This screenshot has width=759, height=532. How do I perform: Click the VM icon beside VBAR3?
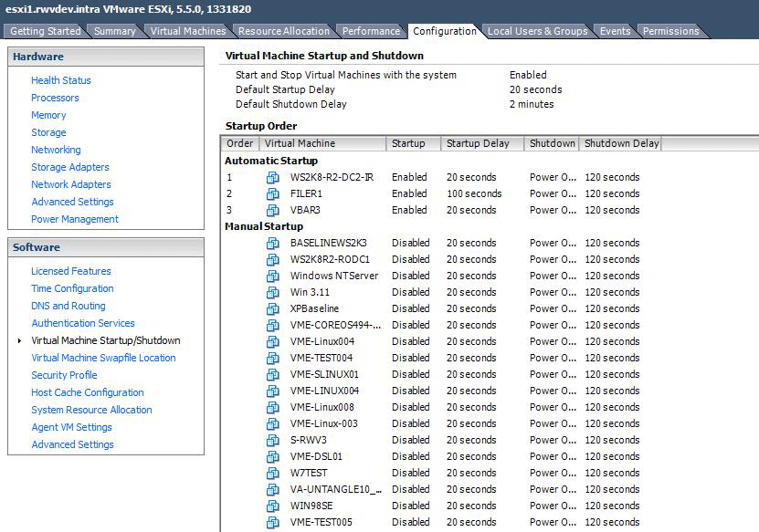pyautogui.click(x=273, y=211)
